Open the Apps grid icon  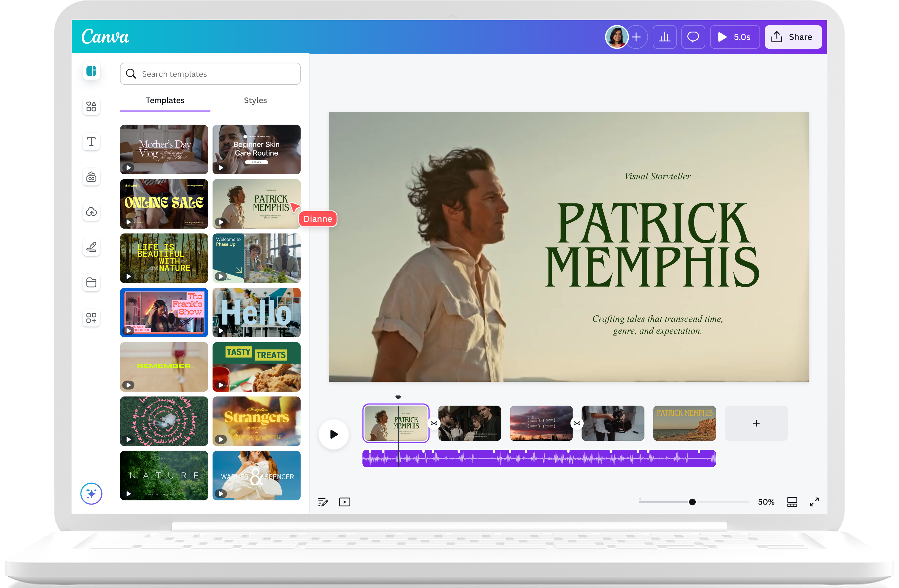92,318
